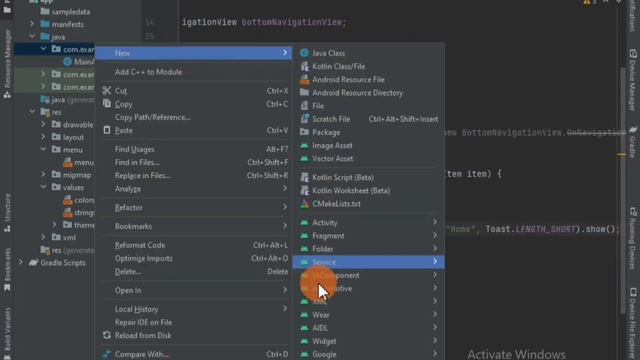This screenshot has height=360, width=640.
Task: Select the sampledata folder
Action: coord(65,12)
